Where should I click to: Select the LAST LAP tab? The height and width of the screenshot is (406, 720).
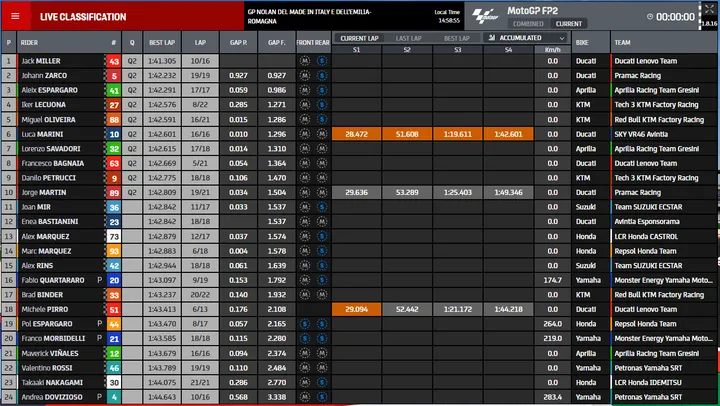(x=408, y=38)
